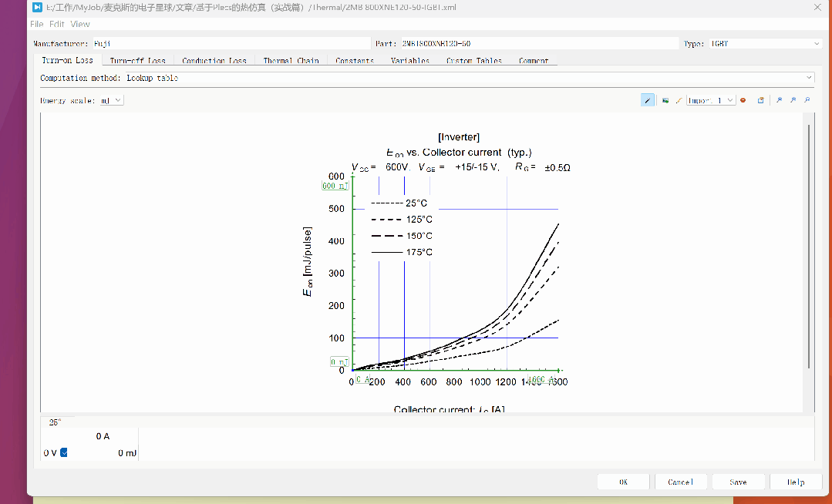Switch to the Turn-on Loss tab
The height and width of the screenshot is (504, 832).
(x=67, y=60)
